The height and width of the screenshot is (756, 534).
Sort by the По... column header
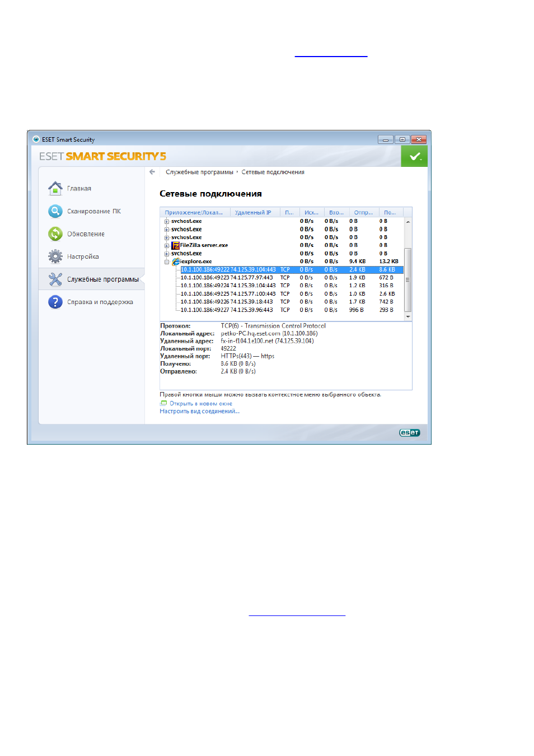coord(390,212)
